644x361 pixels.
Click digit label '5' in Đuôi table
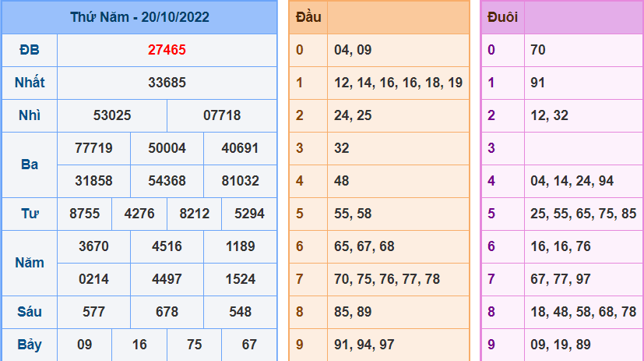pyautogui.click(x=491, y=214)
